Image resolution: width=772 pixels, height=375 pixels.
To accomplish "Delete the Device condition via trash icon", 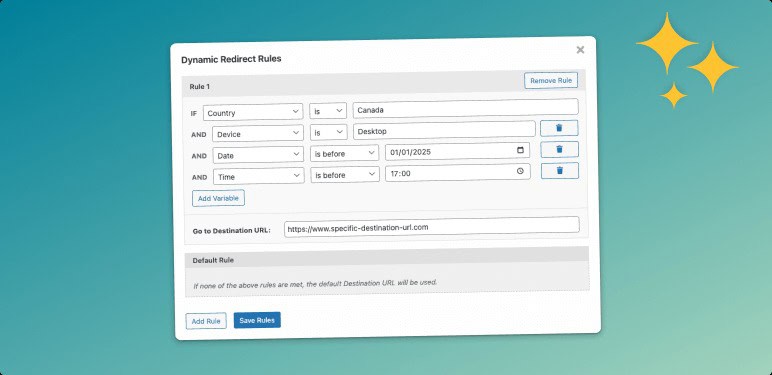I will point(559,128).
